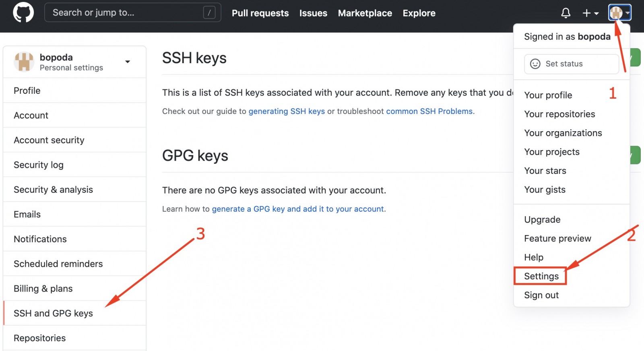Viewport: 644px width, 351px height.
Task: Open the caret dropdown next to the plus icon
Action: coord(597,13)
